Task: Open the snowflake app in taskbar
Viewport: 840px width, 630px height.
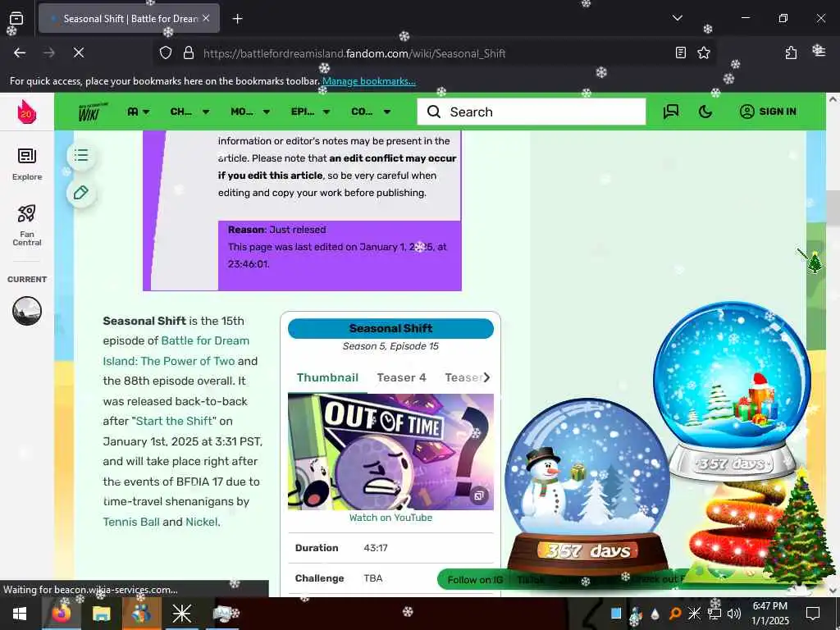Action: [181, 614]
